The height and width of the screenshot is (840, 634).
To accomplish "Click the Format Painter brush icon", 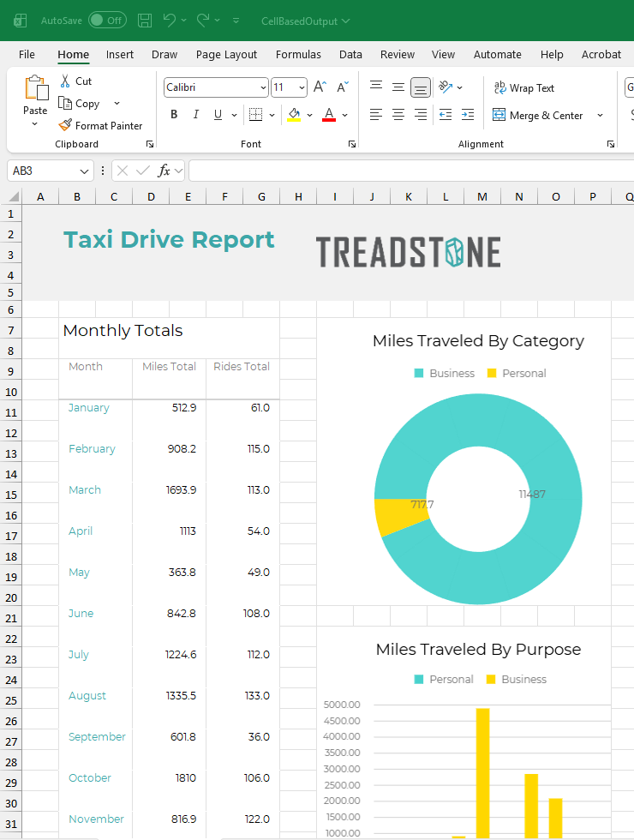I will (x=65, y=125).
